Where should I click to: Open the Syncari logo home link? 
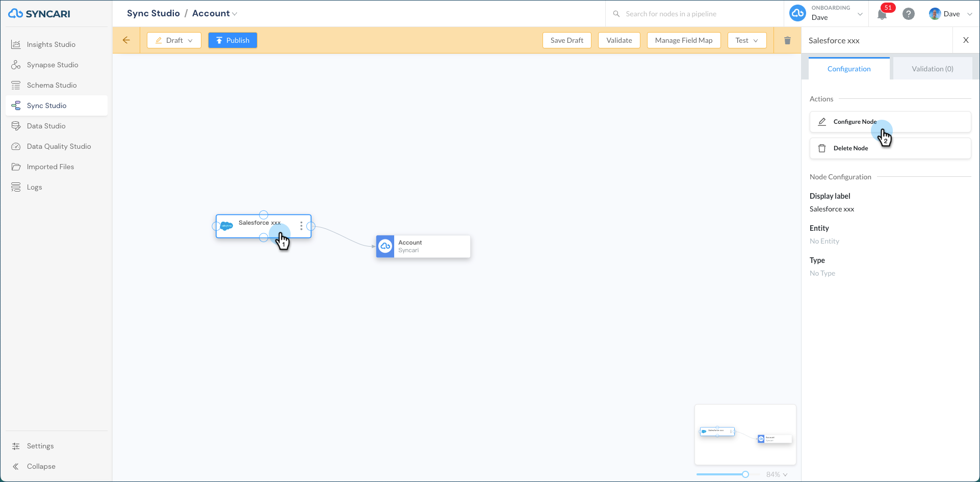point(39,14)
